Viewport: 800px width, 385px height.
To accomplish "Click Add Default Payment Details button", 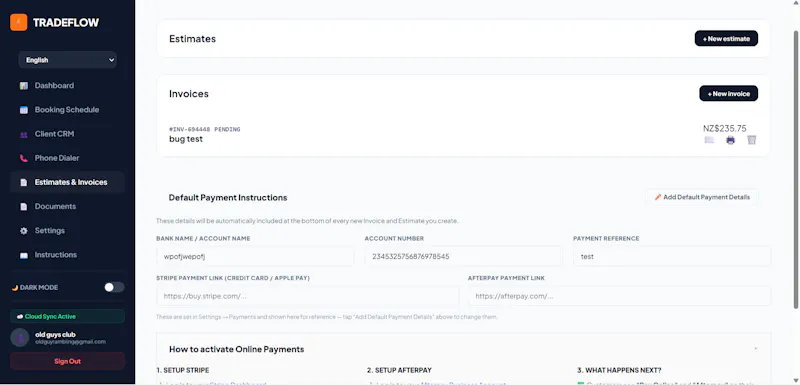I will click(x=702, y=197).
